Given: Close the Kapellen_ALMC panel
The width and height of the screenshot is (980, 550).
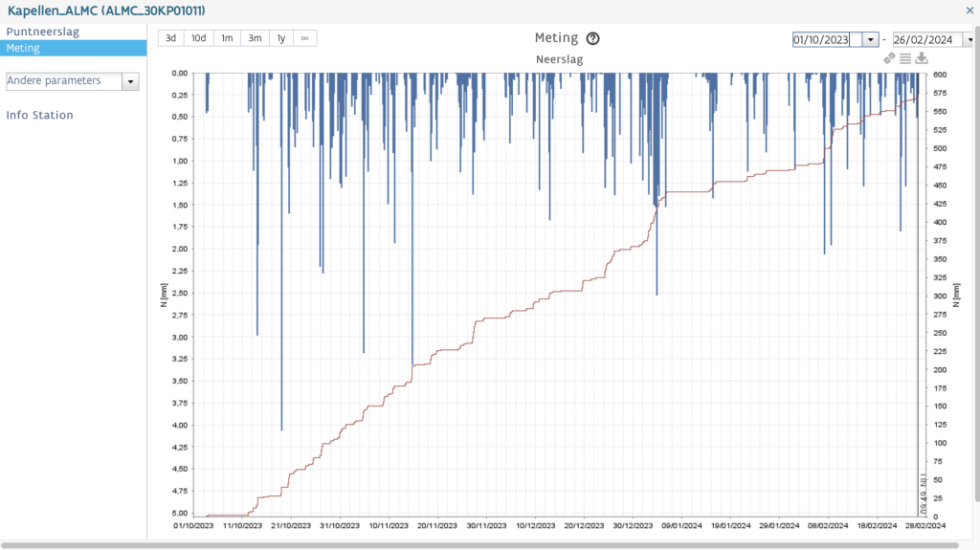Looking at the screenshot, I should [x=969, y=10].
